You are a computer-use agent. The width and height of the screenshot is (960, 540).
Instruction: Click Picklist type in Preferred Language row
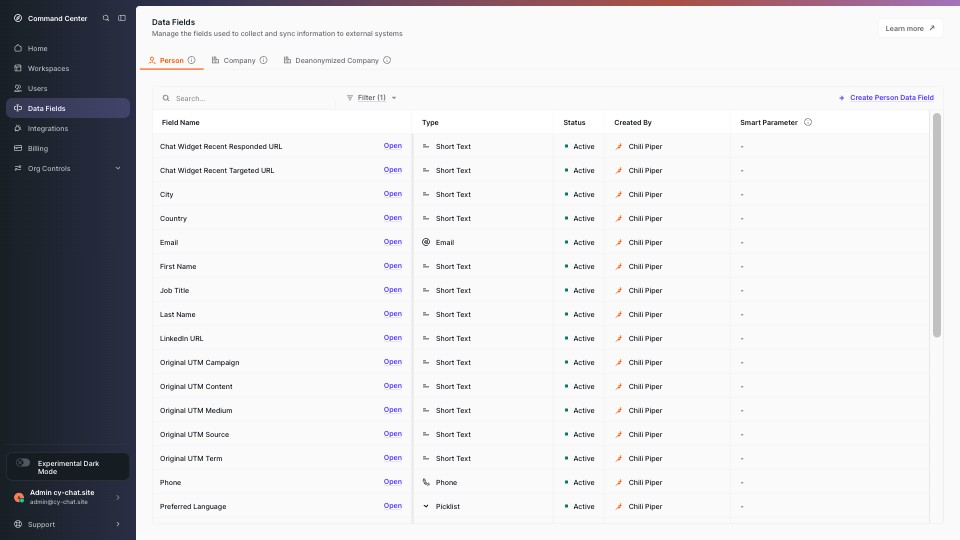point(448,506)
